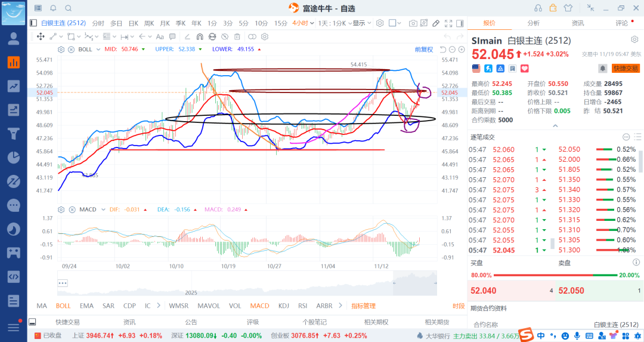
Task: Open BOLL indicator settings gear
Action: pyautogui.click(x=61, y=50)
